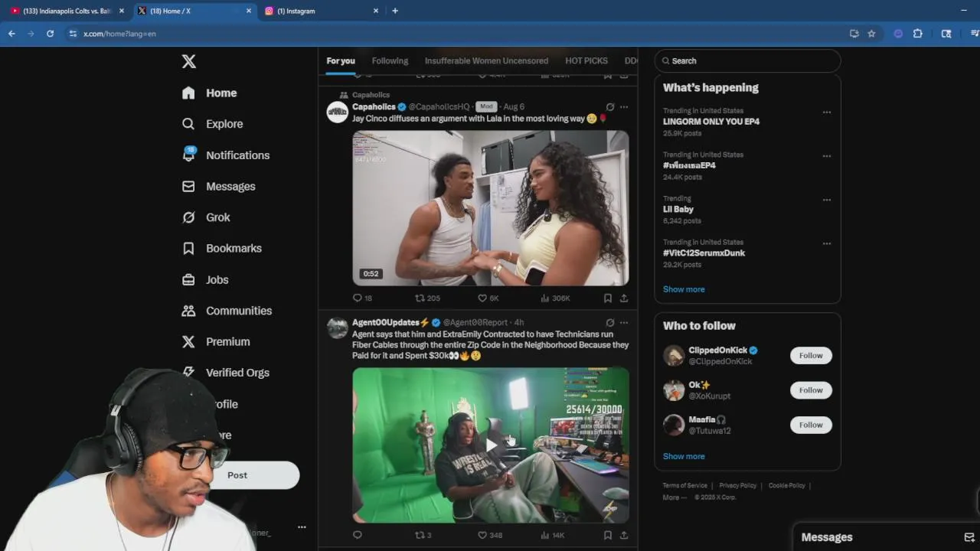The image size is (980, 551).
Task: Like the Capaholics post
Action: [x=488, y=298]
